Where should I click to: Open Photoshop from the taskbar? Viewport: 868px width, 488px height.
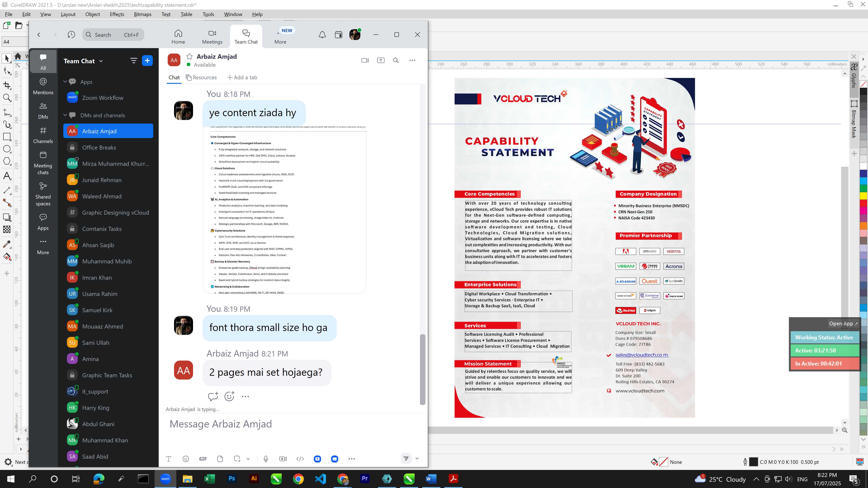click(231, 479)
